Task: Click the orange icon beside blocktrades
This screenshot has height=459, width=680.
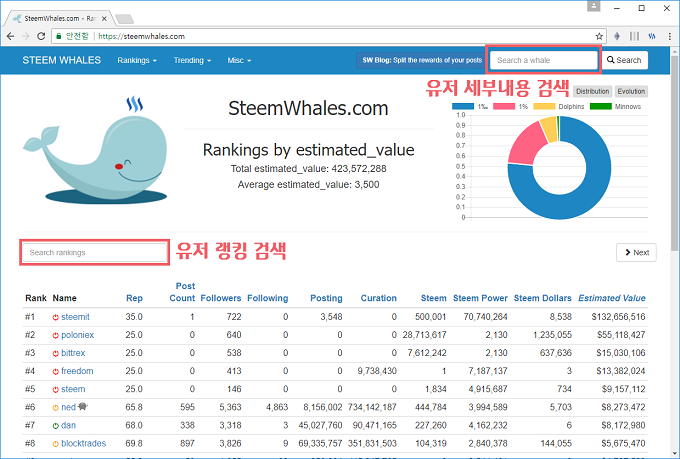Action: pyautogui.click(x=56, y=444)
